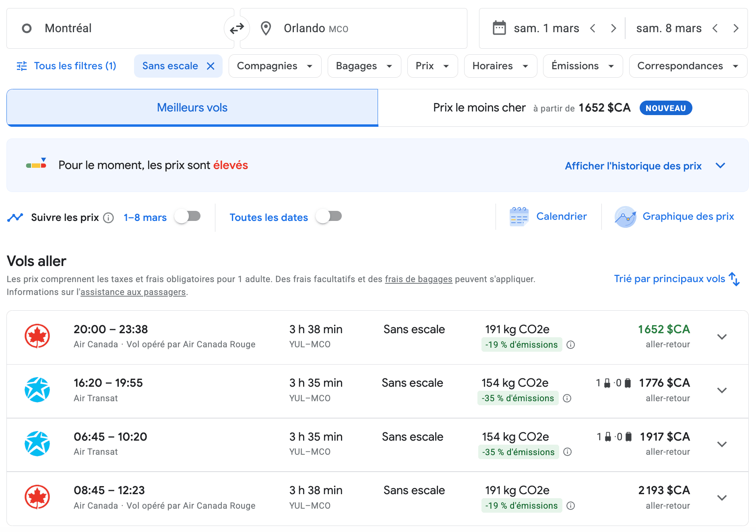Select the Meilleurs vols tab
The width and height of the screenshot is (756, 532).
point(192,107)
